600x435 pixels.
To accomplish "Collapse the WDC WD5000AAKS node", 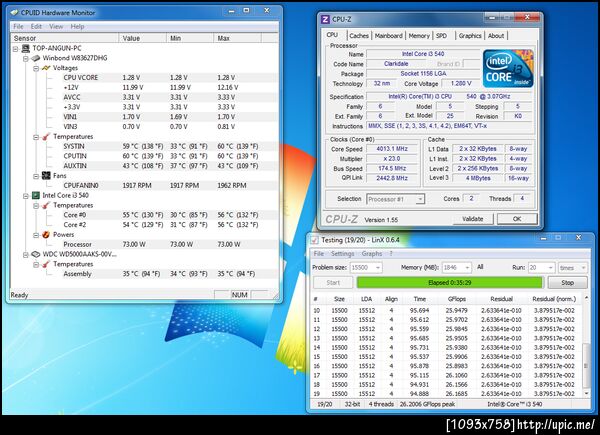I will 26,255.
